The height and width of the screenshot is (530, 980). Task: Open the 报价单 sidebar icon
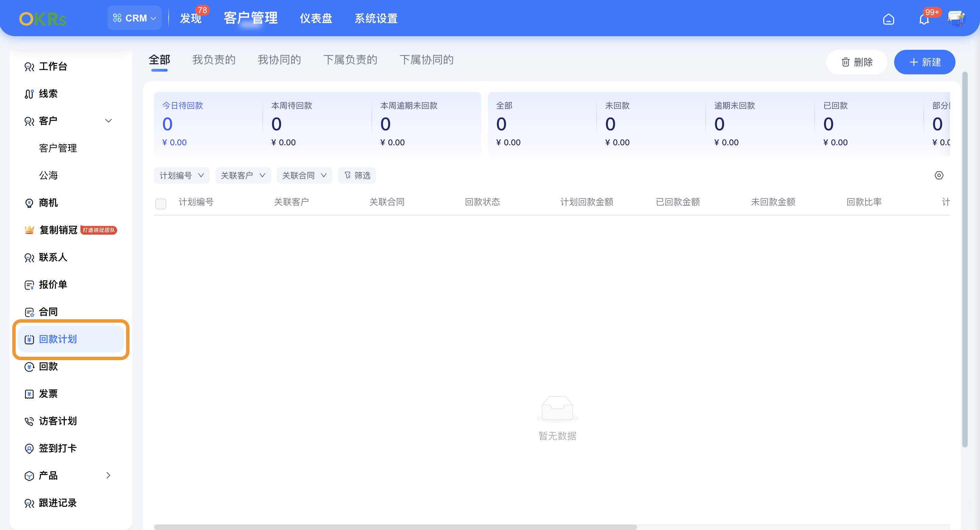[x=29, y=284]
